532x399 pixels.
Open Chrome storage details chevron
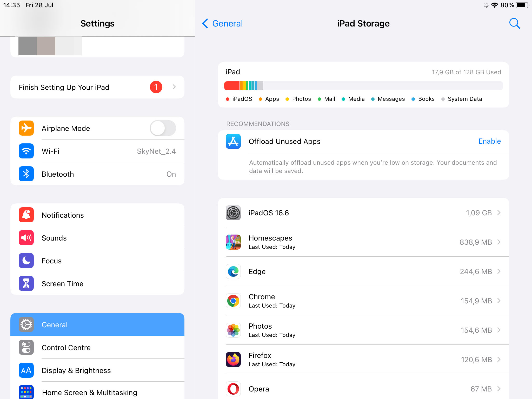pyautogui.click(x=499, y=301)
